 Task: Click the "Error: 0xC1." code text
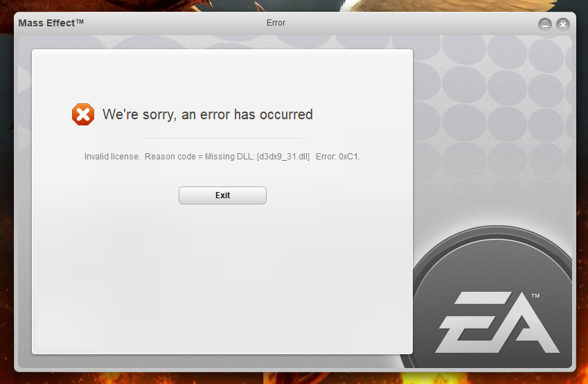(x=338, y=157)
